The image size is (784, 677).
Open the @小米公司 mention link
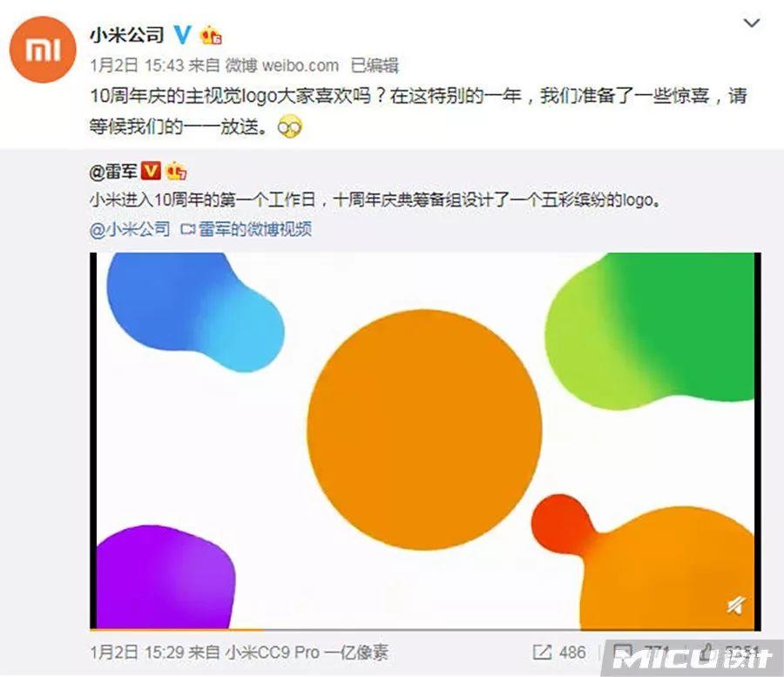tap(130, 229)
